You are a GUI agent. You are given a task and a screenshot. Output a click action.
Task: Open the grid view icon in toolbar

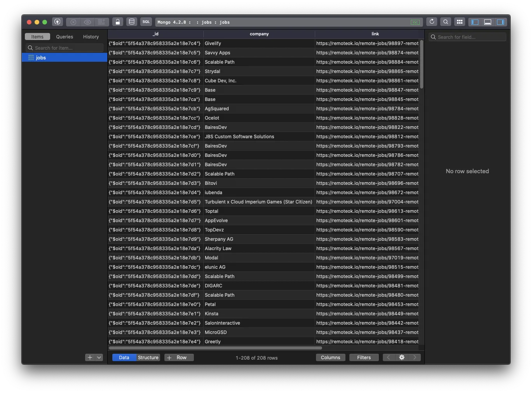(460, 22)
